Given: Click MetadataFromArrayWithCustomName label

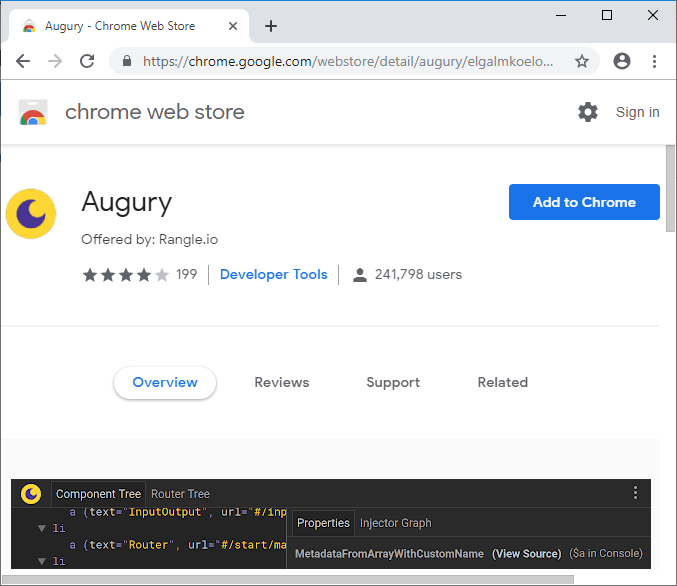Looking at the screenshot, I should coord(389,554).
